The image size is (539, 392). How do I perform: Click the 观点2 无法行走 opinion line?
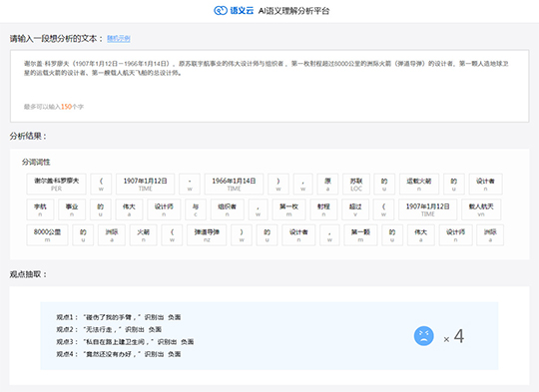(109, 329)
